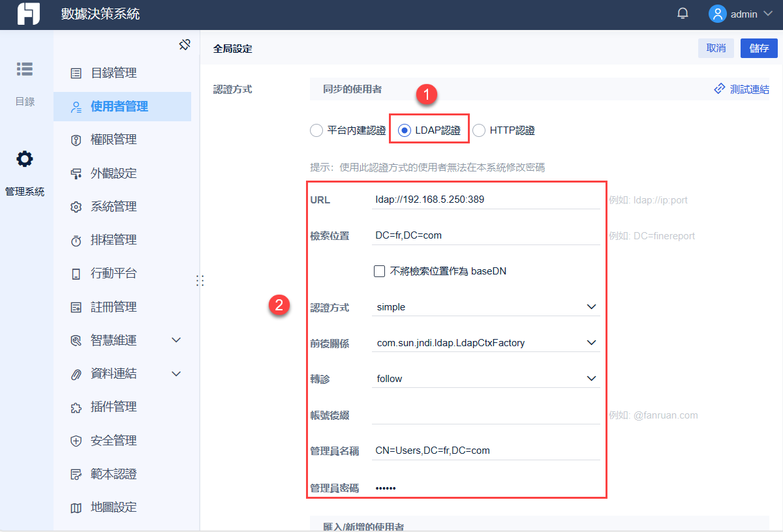Open the 插件管理 plugin management icon
This screenshot has width=783, height=532.
pyautogui.click(x=76, y=406)
